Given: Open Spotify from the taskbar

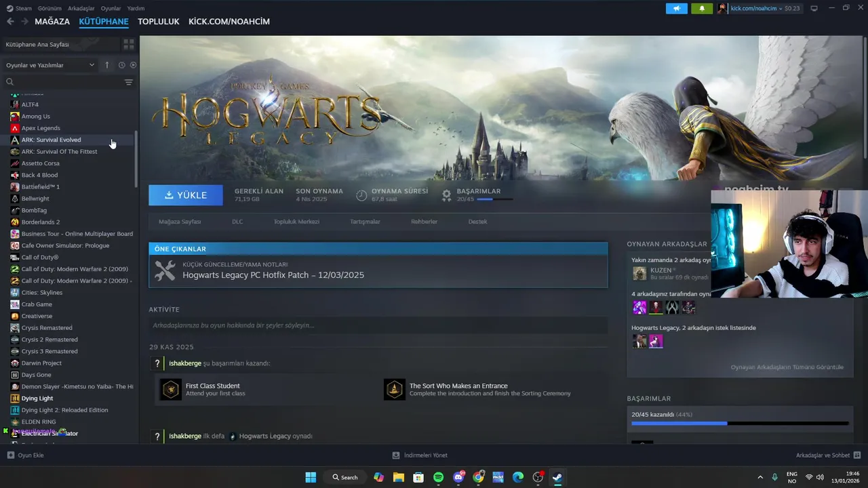Looking at the screenshot, I should [x=438, y=477].
